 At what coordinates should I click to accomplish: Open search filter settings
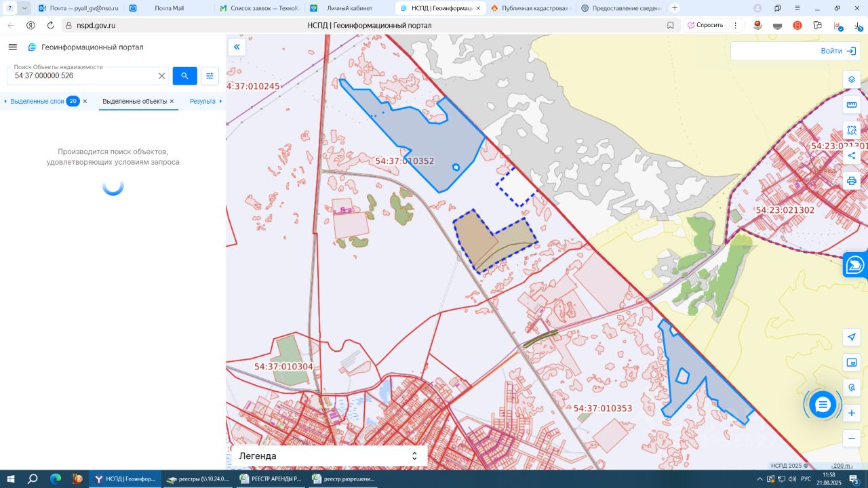pyautogui.click(x=210, y=76)
